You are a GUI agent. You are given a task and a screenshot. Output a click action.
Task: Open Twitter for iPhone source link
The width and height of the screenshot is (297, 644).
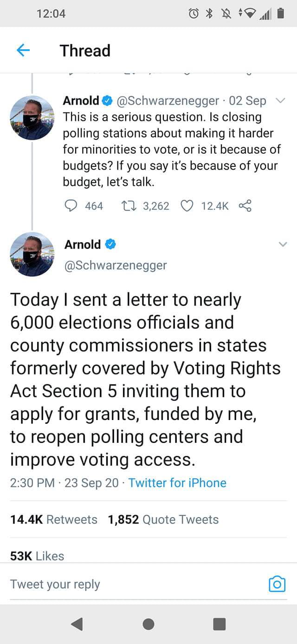click(177, 483)
